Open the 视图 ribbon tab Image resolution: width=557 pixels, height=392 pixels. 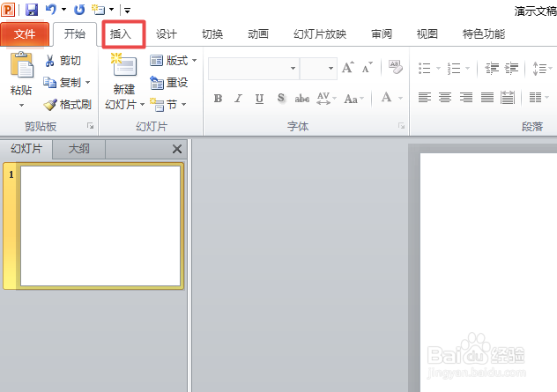tap(427, 34)
